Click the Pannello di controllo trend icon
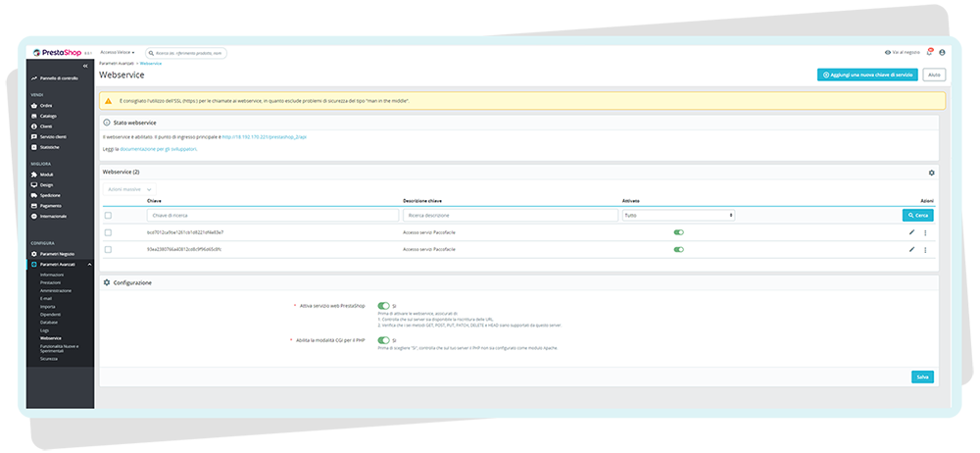The width and height of the screenshot is (980, 453). (x=34, y=78)
